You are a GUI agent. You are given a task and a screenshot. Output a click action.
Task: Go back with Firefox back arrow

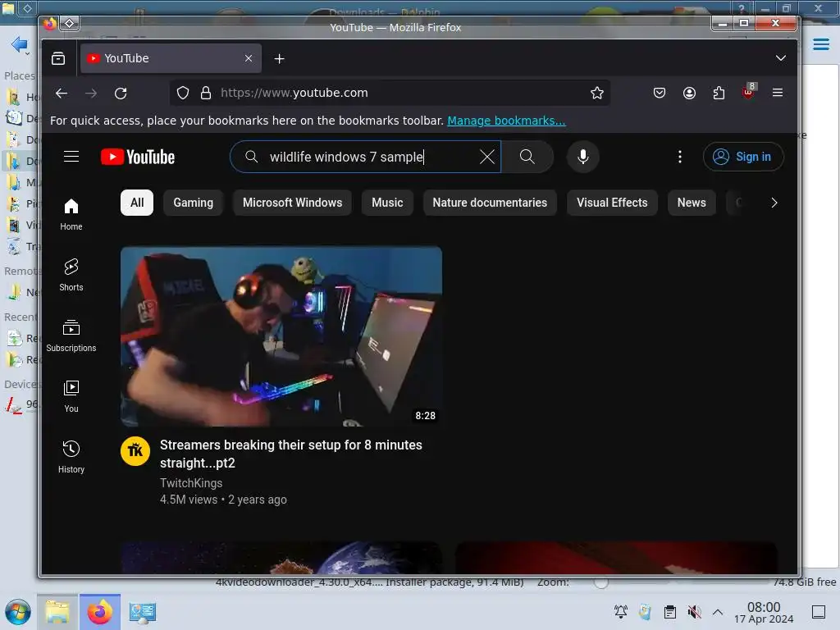[62, 94]
